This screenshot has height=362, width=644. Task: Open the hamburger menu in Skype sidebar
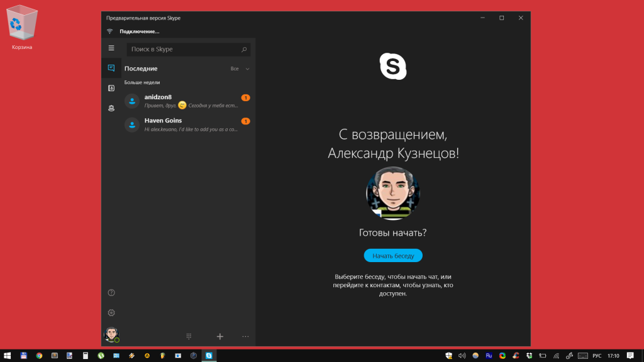(x=111, y=48)
